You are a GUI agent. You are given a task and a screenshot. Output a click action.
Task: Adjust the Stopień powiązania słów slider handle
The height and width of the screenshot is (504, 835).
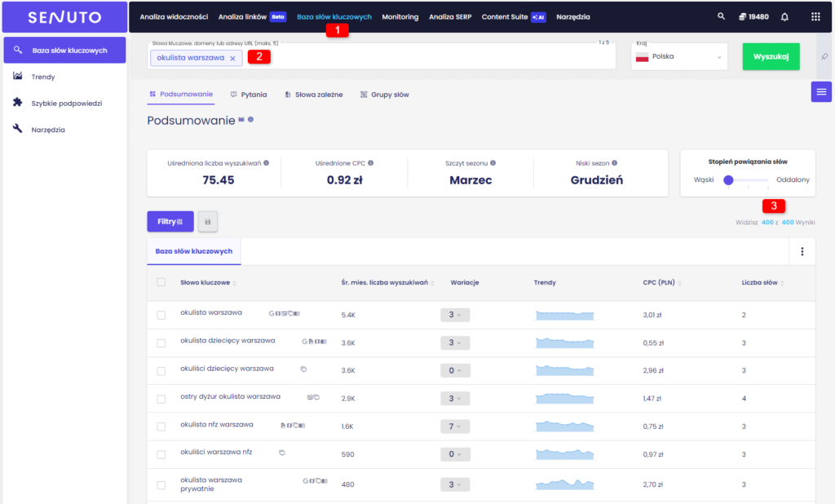pyautogui.click(x=728, y=180)
